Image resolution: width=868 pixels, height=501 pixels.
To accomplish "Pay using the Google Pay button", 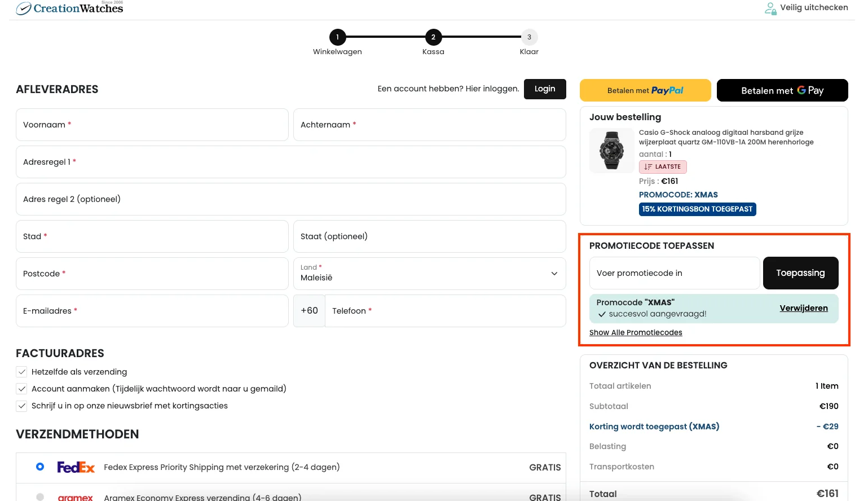I will (x=782, y=90).
